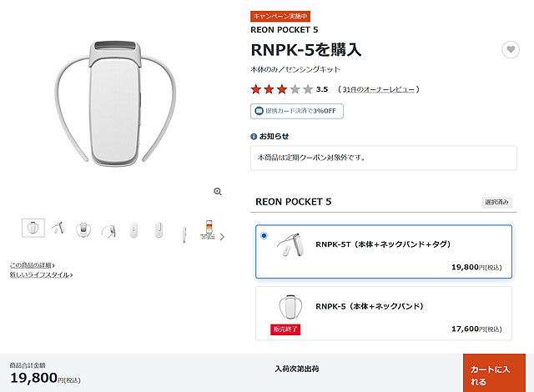This screenshot has width=534, height=392.
Task: Click the RNPK-5T product image in option card
Action: click(290, 244)
